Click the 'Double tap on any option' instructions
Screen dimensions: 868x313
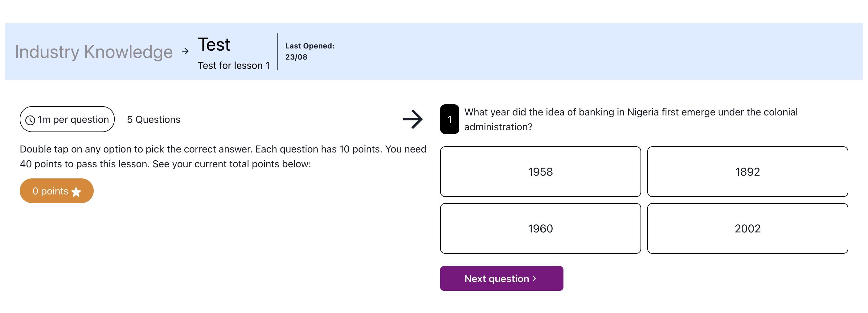223,156
